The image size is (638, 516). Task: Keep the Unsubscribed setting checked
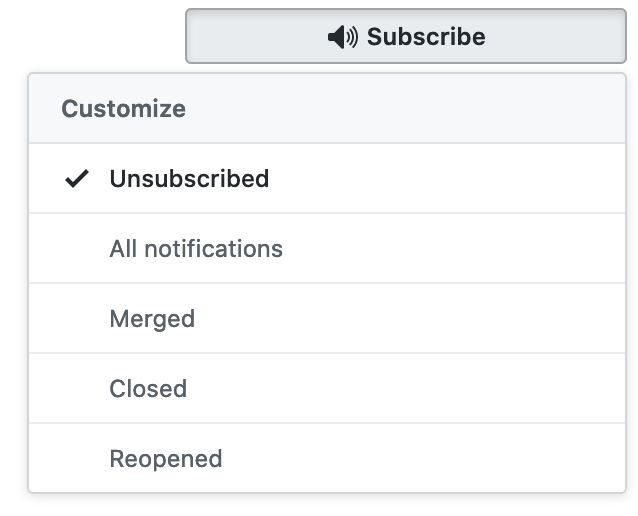pyautogui.click(x=189, y=179)
